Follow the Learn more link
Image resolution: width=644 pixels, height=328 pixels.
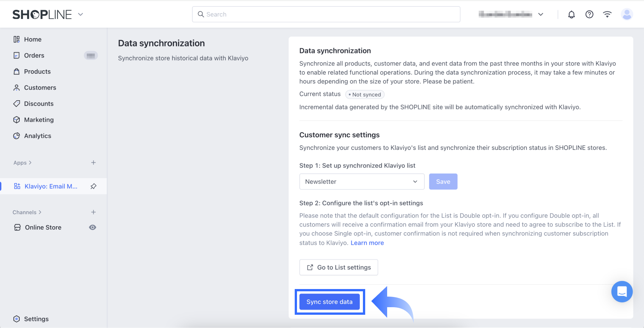(x=367, y=243)
